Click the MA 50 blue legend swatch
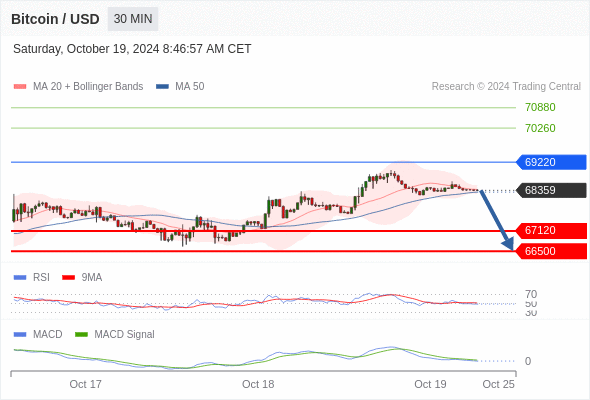Screen dimensions: 590x400 (162, 87)
